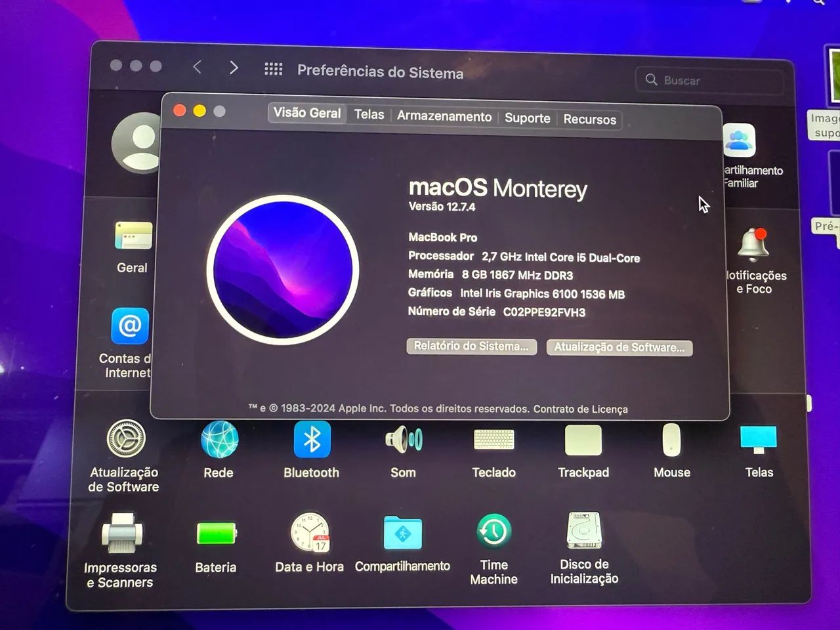Image resolution: width=840 pixels, height=630 pixels.
Task: Open Trackpad preferences
Action: tap(583, 440)
